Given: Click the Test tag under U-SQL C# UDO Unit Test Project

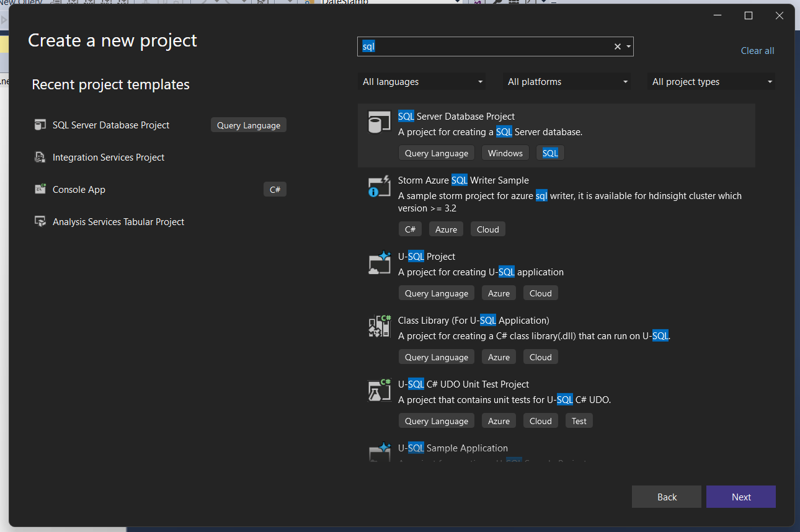Looking at the screenshot, I should pos(579,421).
